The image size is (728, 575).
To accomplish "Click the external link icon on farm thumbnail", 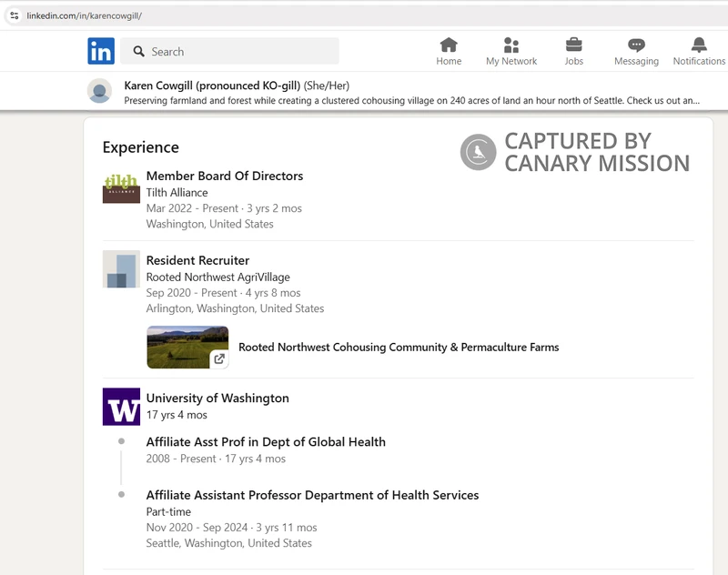I will 219,358.
